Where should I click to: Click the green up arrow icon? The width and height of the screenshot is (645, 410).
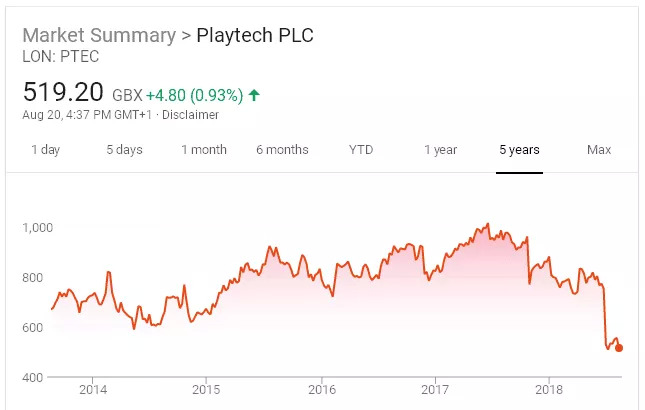(254, 95)
